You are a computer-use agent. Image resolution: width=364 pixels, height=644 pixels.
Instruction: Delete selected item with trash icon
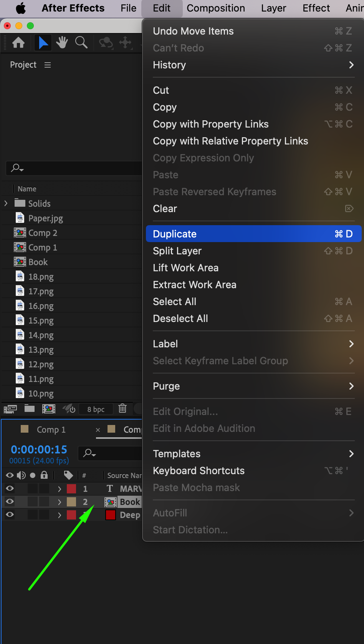(122, 408)
